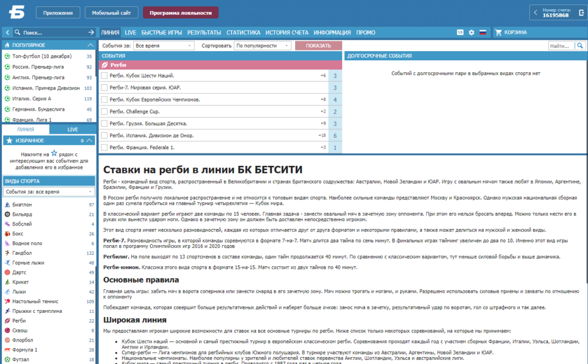Screen dimensions: 588x364
Task: Click the Формула 1 car icon
Action: pos(7,350)
